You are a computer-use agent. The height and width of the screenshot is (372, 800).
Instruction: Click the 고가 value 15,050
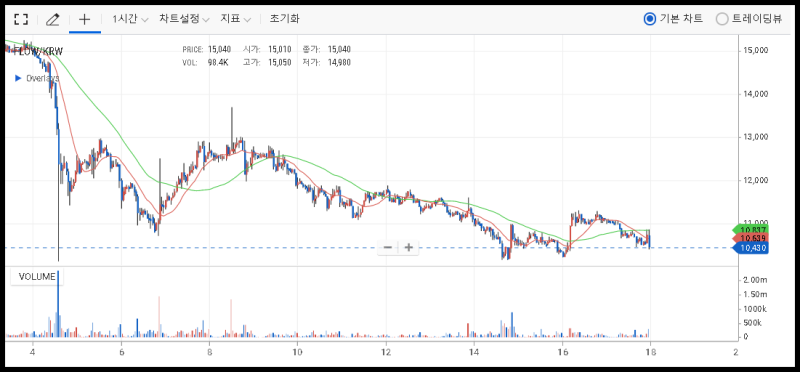pyautogui.click(x=280, y=62)
